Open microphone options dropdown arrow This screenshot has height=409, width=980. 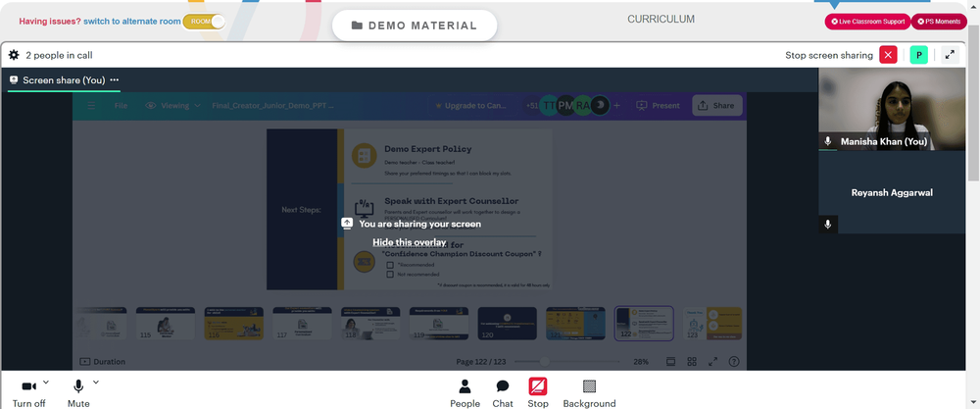(96, 383)
